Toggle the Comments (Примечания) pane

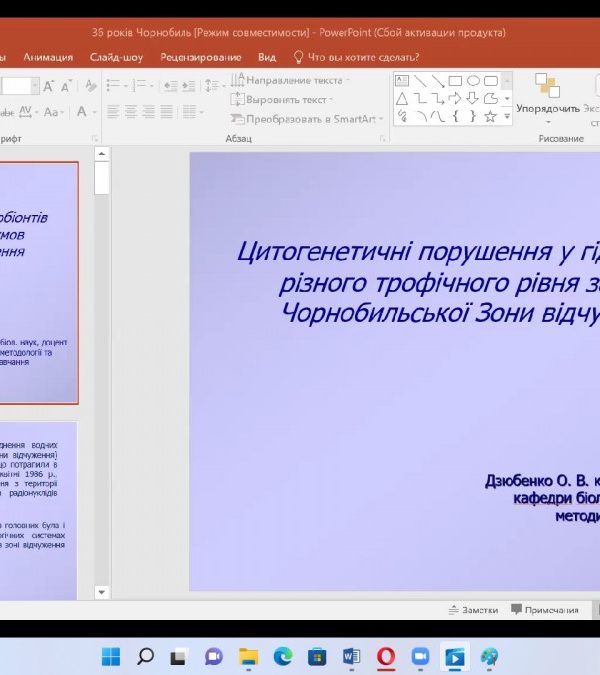pos(545,609)
